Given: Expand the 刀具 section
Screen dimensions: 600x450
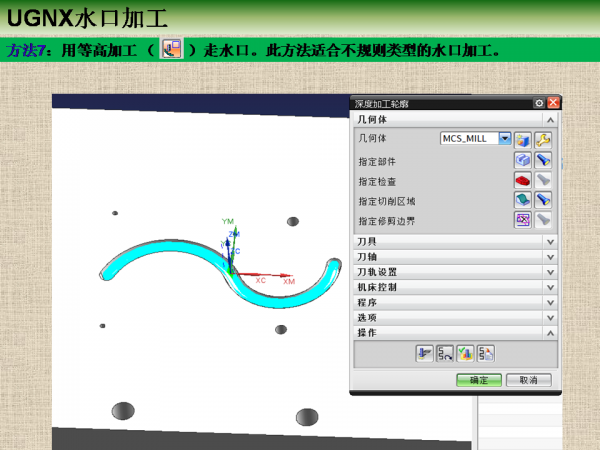Looking at the screenshot, I should click(x=550, y=242).
